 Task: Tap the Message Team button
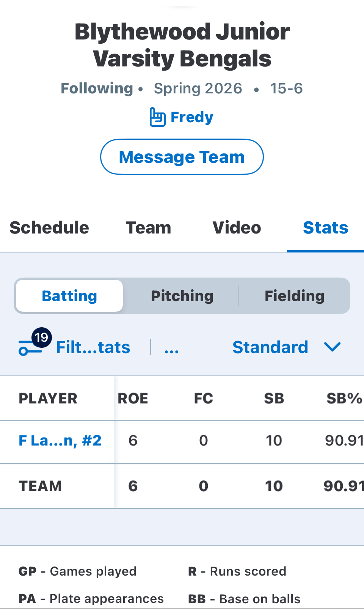182,157
